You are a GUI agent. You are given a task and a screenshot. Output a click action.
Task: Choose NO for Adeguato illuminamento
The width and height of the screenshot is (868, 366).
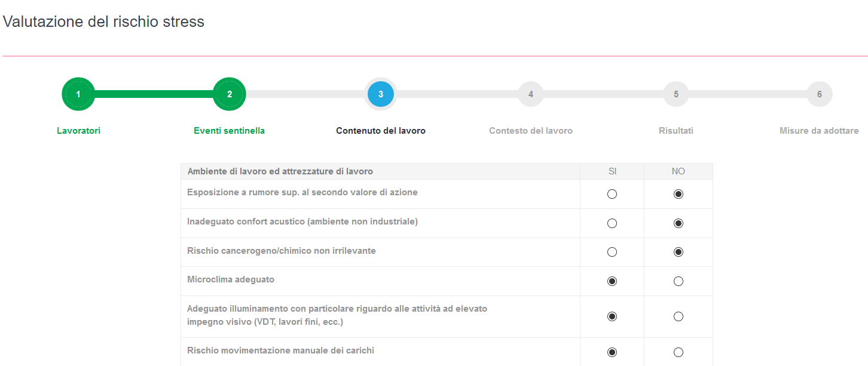click(678, 316)
